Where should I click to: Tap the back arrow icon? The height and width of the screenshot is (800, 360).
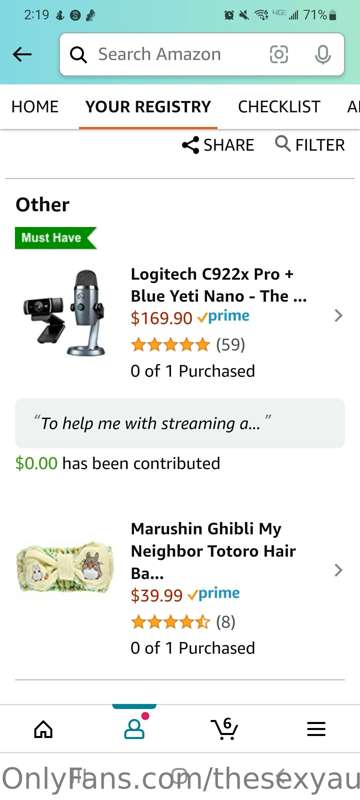tap(22, 54)
